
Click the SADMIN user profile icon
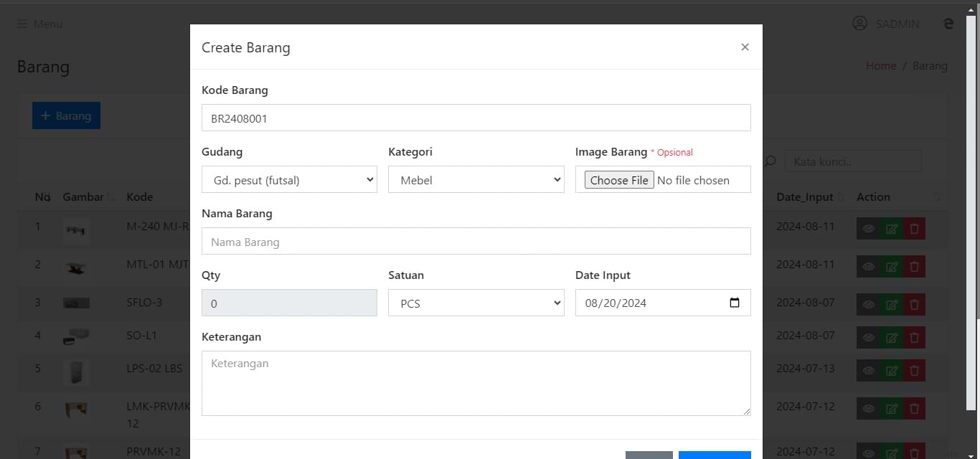[x=859, y=24]
